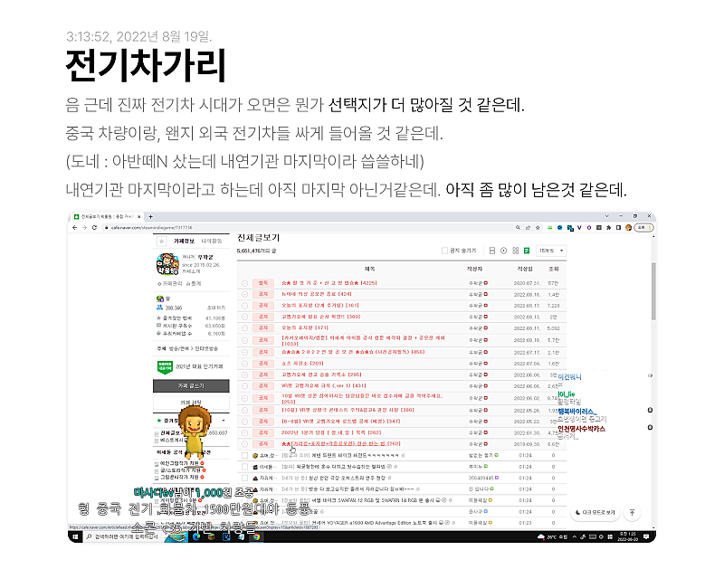The height and width of the screenshot is (588, 724).
Task: Toggle the circle icon on the [309] notice row
Action: (244, 318)
